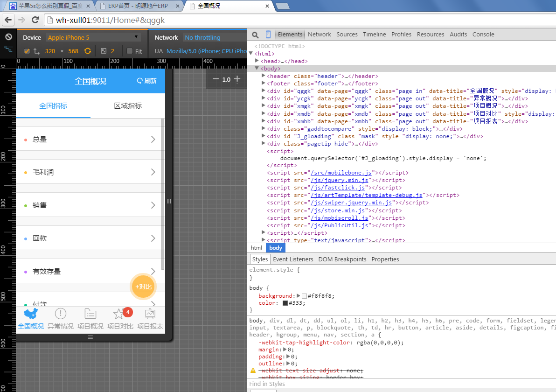
Task: Zoom out with the minus icon
Action: pyautogui.click(x=215, y=79)
